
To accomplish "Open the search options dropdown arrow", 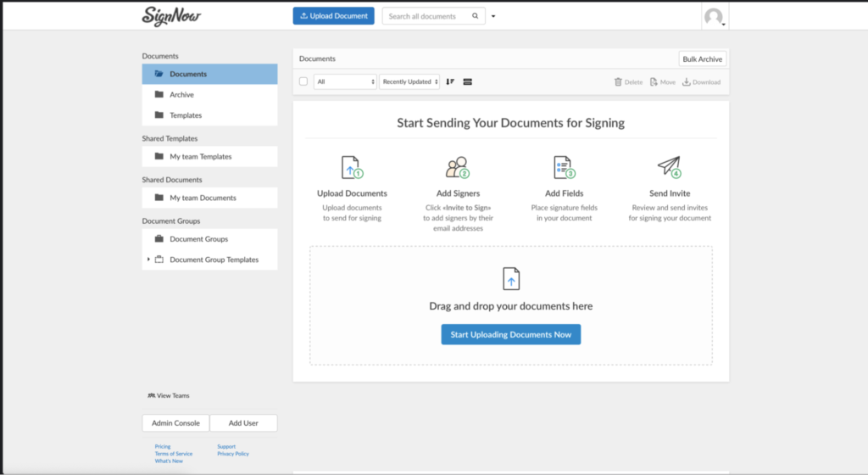I will (494, 16).
